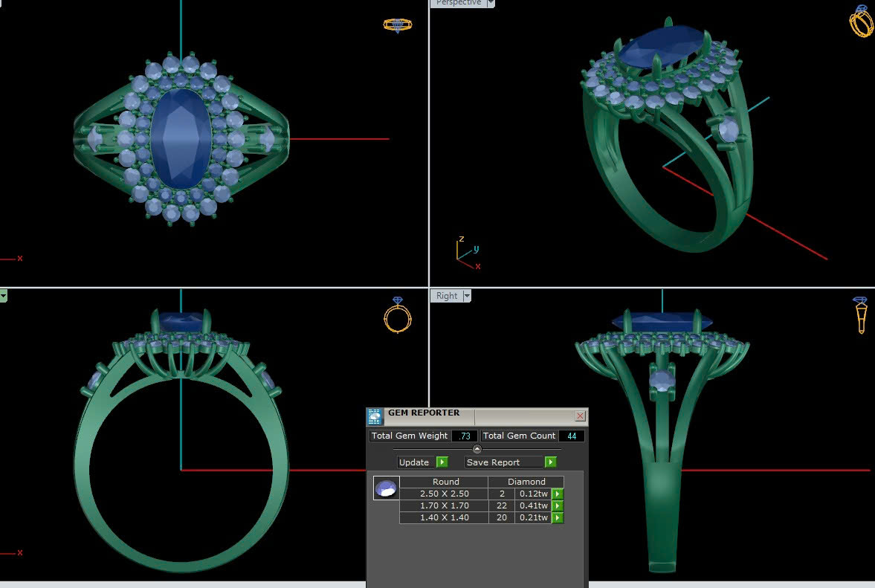Click green arrow for 0.21tw row
The width and height of the screenshot is (875, 588).
(557, 518)
